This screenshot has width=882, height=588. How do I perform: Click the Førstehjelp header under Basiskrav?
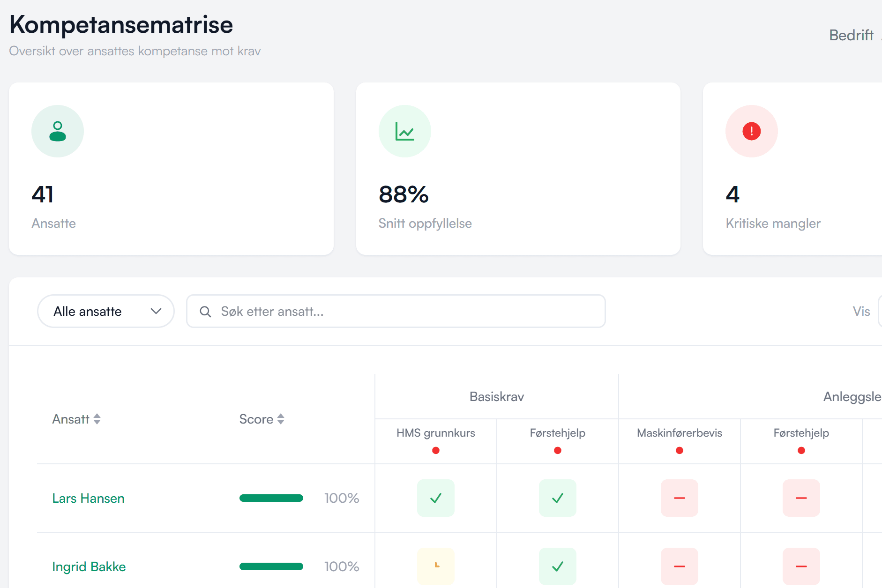(x=558, y=433)
